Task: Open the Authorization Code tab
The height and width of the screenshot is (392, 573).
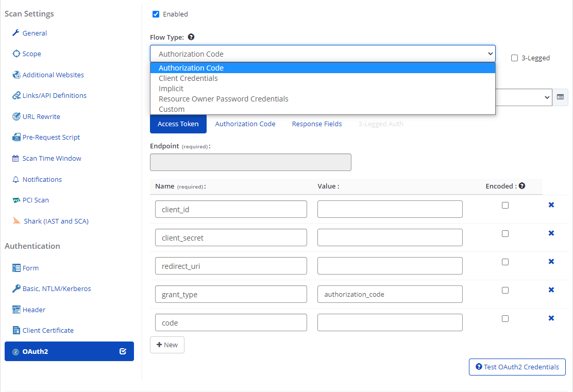Action: (x=245, y=124)
